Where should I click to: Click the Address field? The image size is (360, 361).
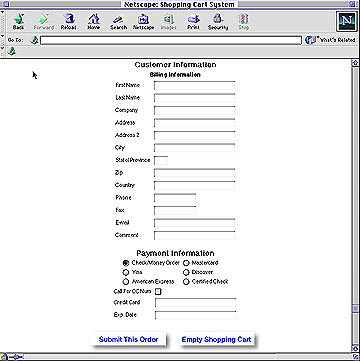tap(195, 123)
